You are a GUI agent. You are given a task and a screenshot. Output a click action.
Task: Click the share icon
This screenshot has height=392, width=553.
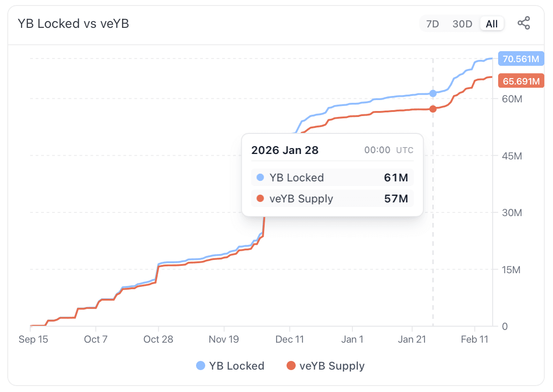pos(524,23)
